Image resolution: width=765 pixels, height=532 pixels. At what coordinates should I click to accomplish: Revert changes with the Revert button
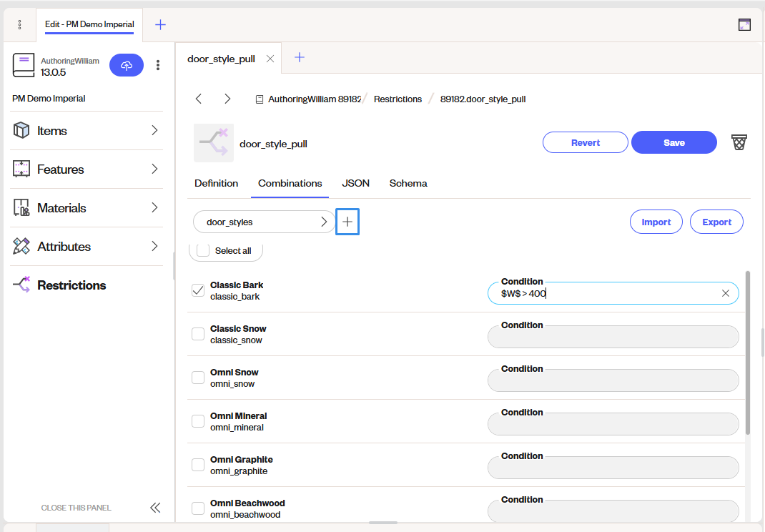click(x=585, y=142)
